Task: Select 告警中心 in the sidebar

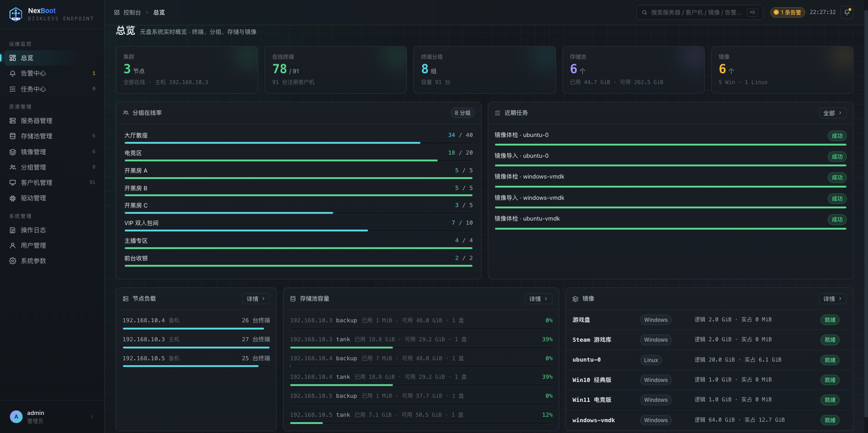Action: click(x=52, y=73)
